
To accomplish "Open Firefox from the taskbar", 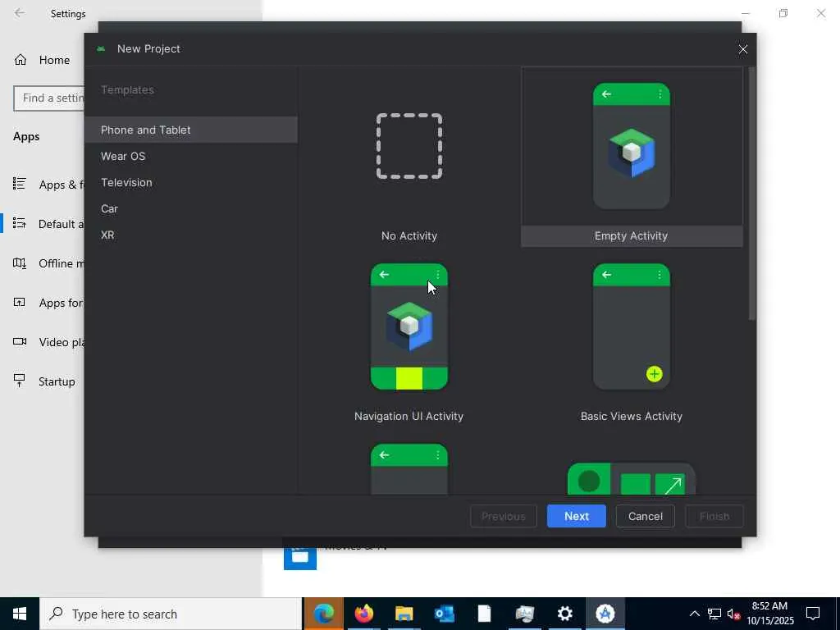I will 363,614.
